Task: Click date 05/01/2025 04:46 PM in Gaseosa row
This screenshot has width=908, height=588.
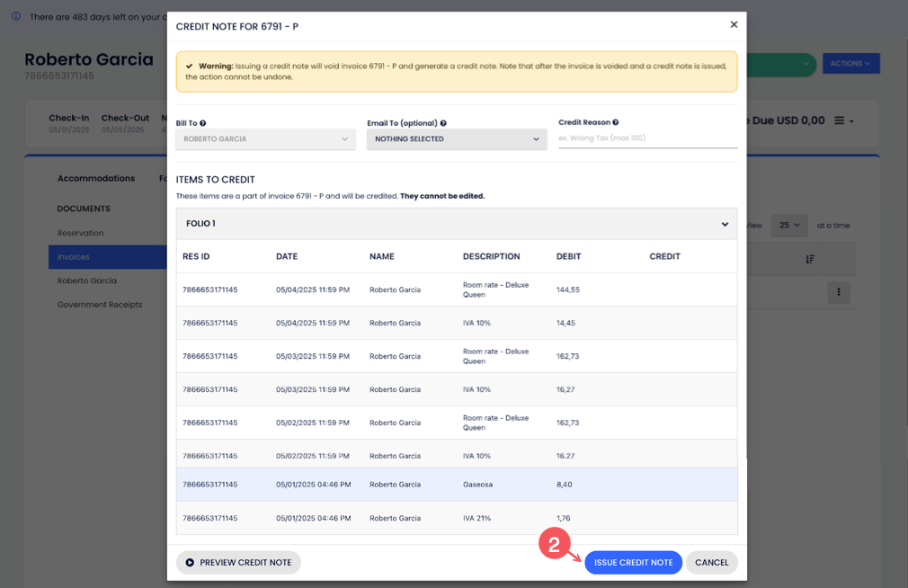Action: [x=313, y=485]
